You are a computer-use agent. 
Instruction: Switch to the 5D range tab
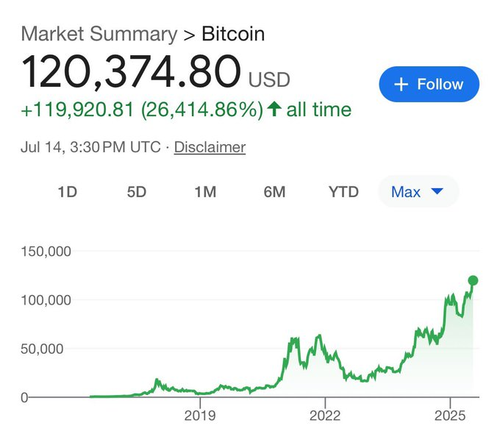click(x=136, y=192)
